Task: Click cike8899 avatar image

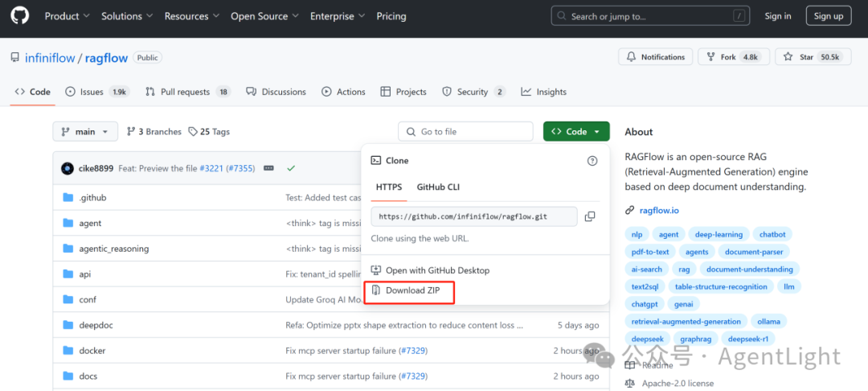Action: 68,168
